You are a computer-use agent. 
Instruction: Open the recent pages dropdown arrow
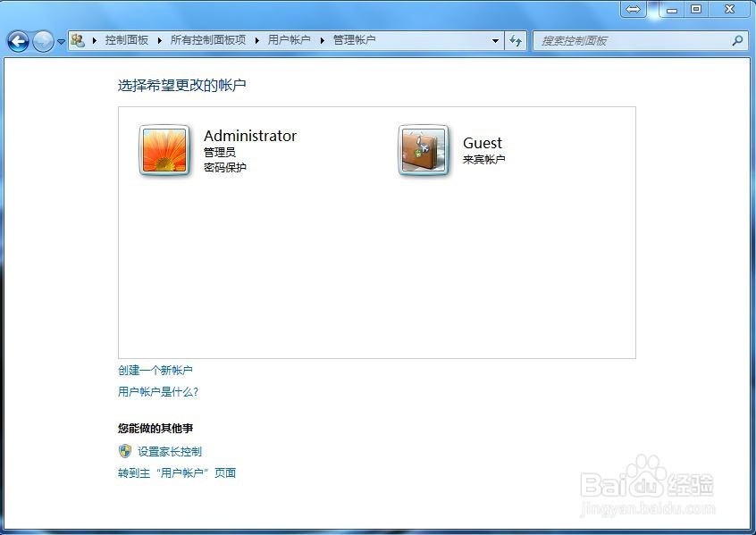pyautogui.click(x=59, y=40)
